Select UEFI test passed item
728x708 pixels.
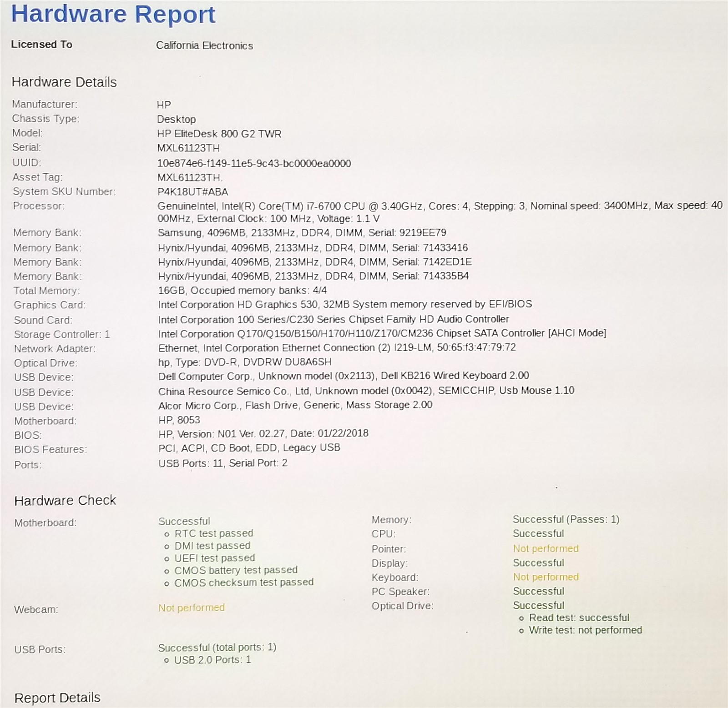point(215,558)
